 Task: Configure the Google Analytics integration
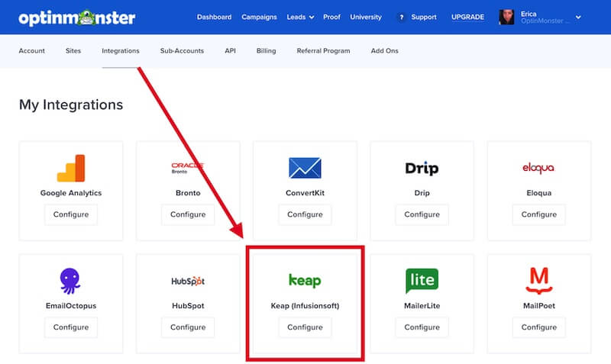(71, 214)
